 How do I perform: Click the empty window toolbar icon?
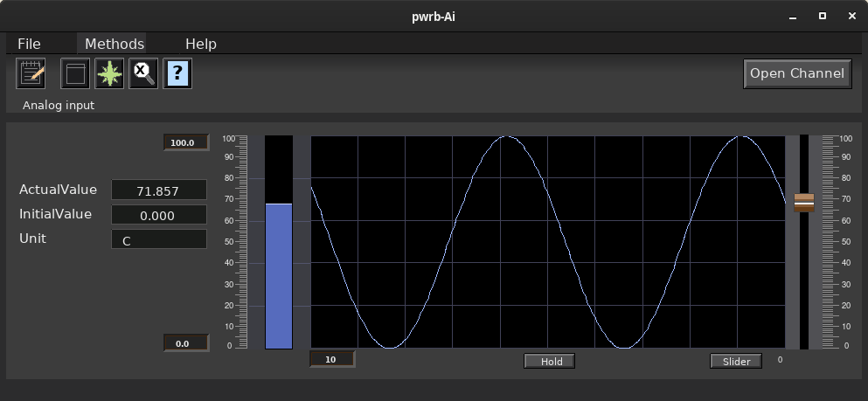[x=75, y=74]
